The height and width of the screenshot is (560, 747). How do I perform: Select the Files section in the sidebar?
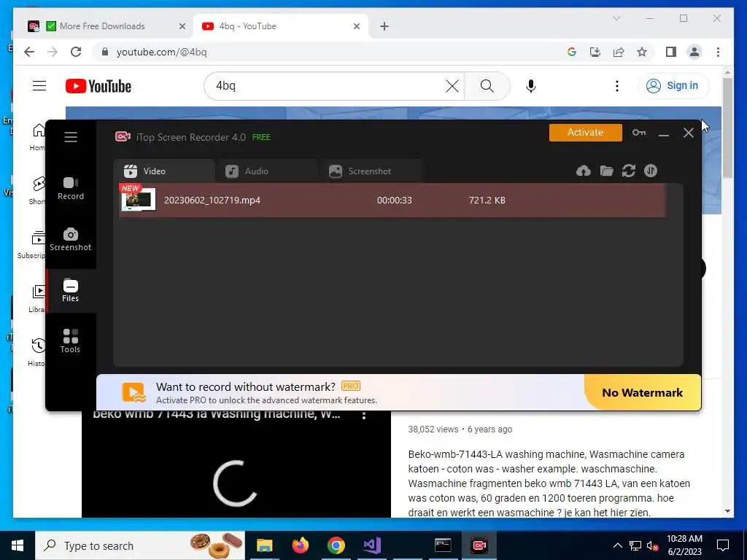71,290
